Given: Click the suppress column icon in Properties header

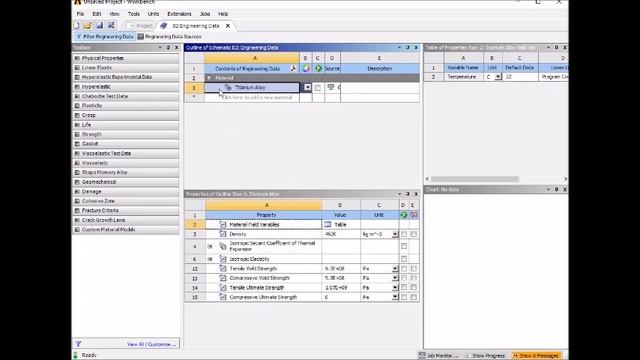Looking at the screenshot, I should click(404, 215).
